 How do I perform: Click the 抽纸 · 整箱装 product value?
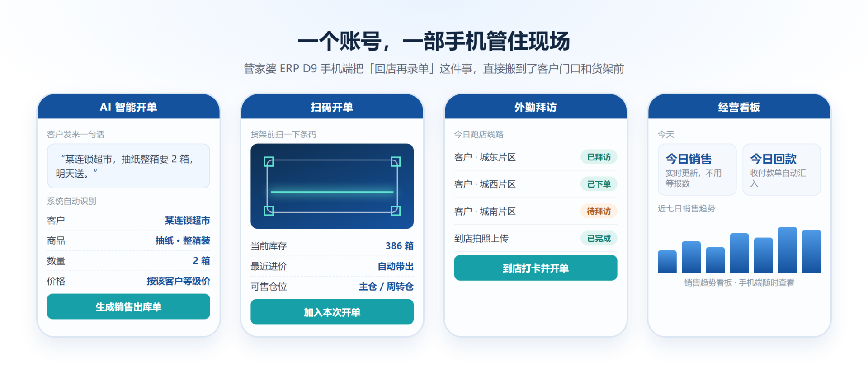click(x=183, y=240)
